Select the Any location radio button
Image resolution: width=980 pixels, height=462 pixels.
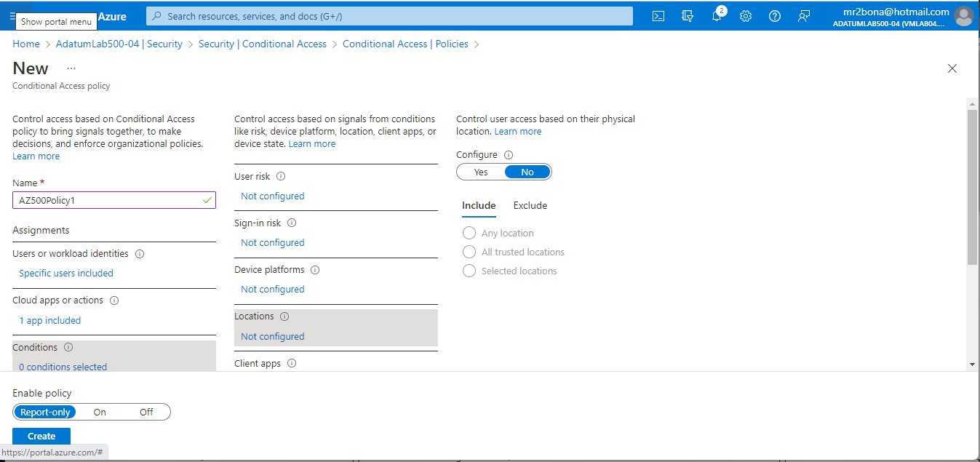tap(469, 233)
